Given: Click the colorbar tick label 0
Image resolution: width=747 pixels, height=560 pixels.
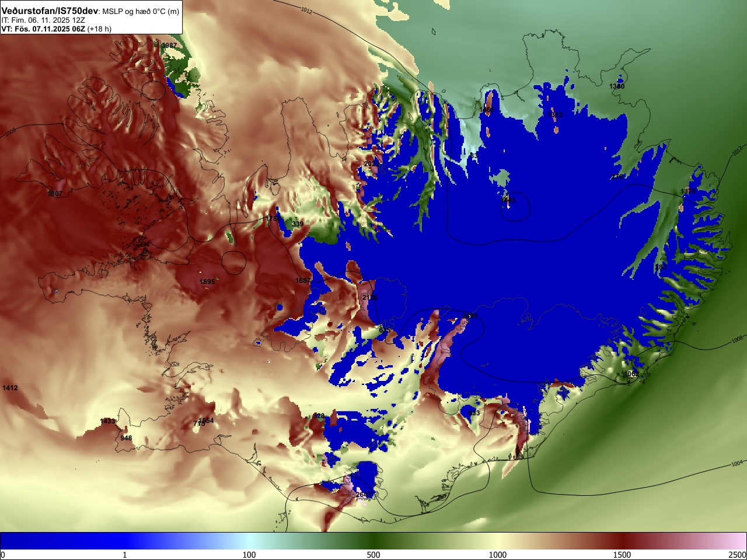Looking at the screenshot, I should (x=2, y=555).
